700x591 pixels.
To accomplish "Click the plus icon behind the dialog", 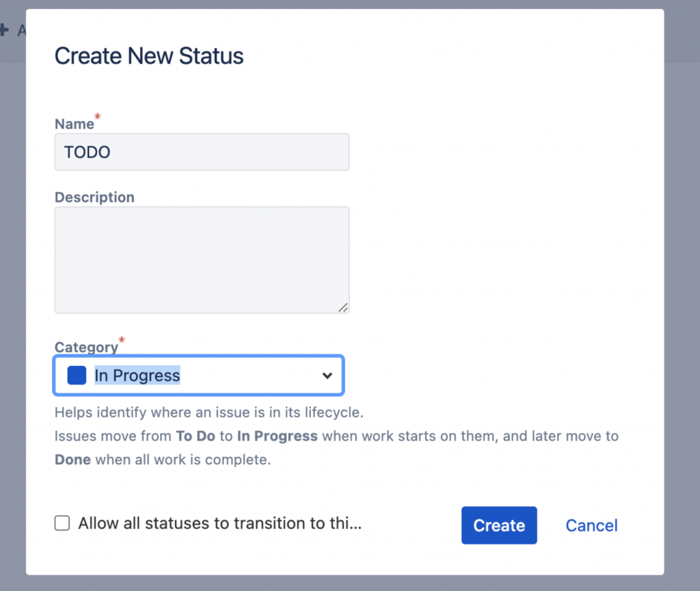I will (x=4, y=30).
